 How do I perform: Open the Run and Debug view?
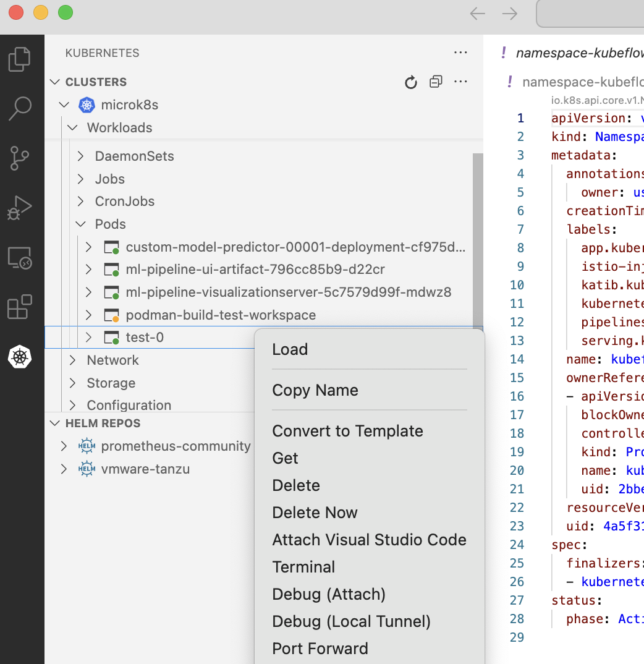point(20,208)
